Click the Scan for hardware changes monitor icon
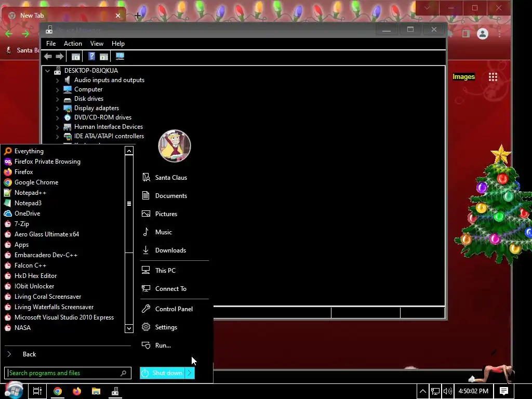 click(120, 56)
